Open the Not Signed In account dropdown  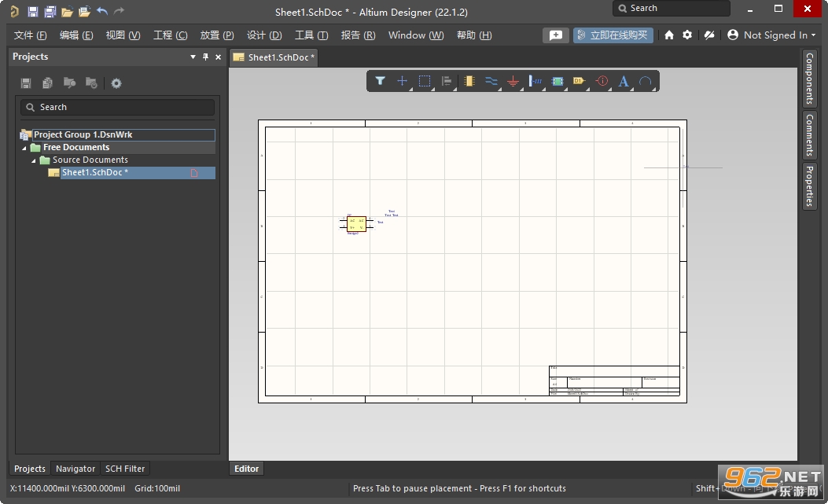click(x=771, y=35)
